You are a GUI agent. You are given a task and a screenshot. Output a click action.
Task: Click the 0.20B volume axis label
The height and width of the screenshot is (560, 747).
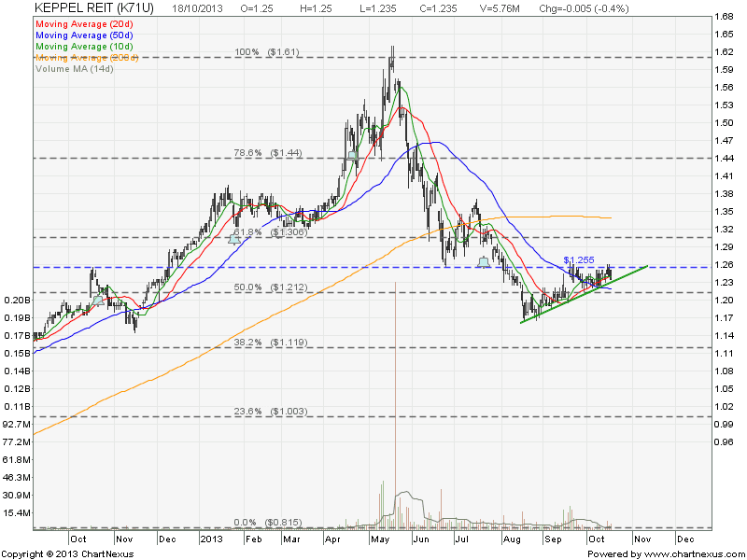click(17, 300)
